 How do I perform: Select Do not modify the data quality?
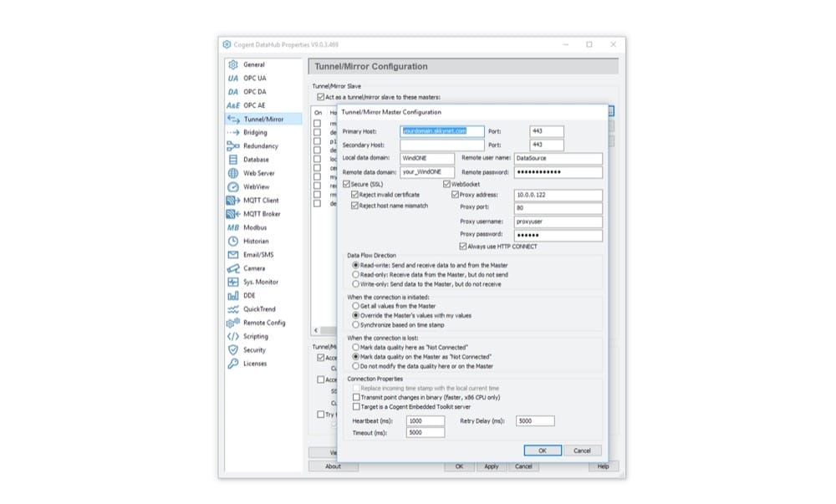pyautogui.click(x=355, y=367)
